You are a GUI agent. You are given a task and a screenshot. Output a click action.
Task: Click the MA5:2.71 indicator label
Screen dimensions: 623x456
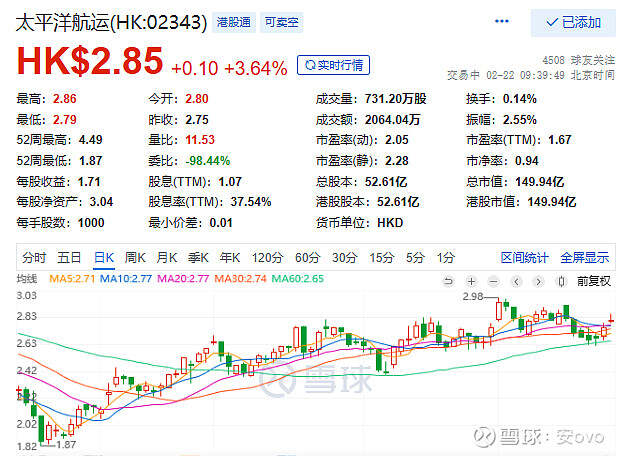click(72, 279)
